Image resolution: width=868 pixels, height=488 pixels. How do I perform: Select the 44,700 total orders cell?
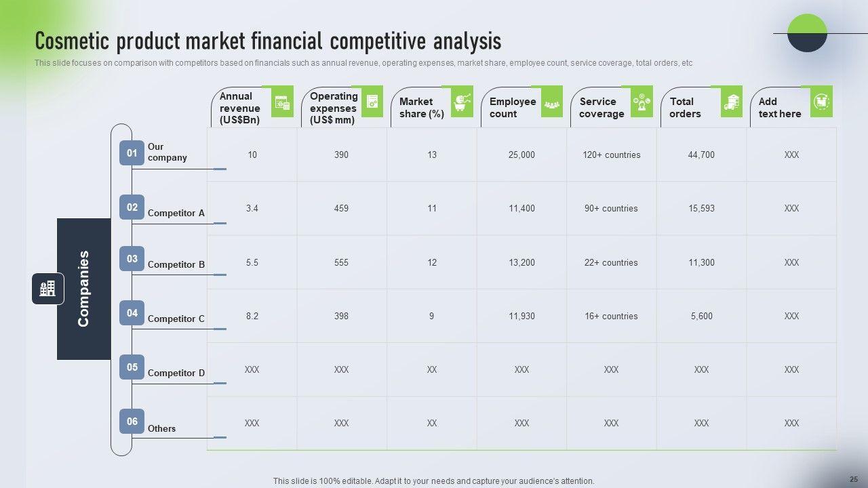coord(701,155)
